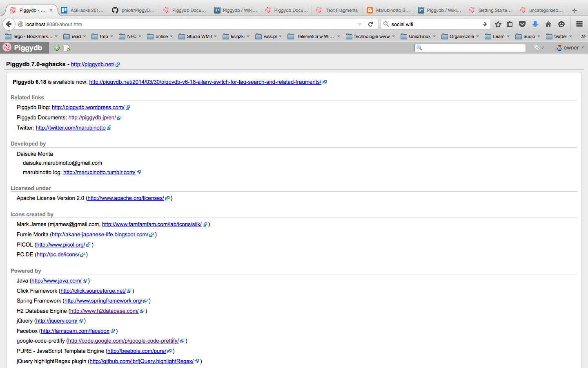The width and height of the screenshot is (588, 368).
Task: Add a new fragment with green plus icon
Action: coord(57,48)
